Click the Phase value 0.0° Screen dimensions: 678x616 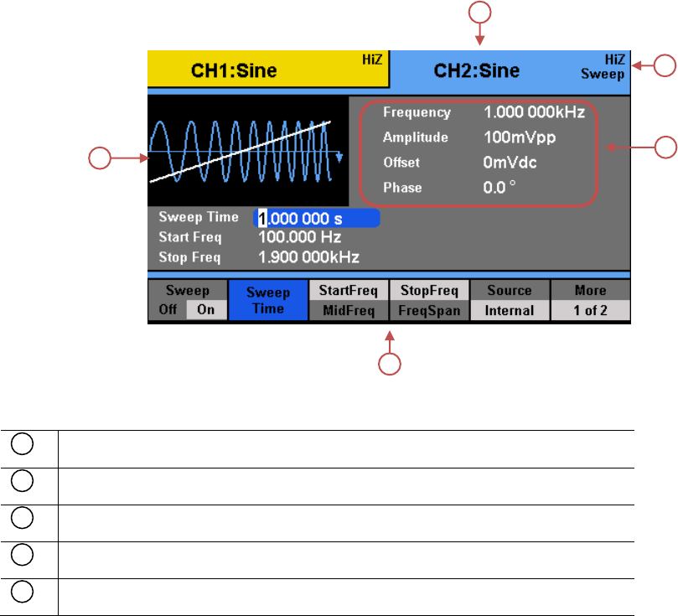tap(499, 188)
